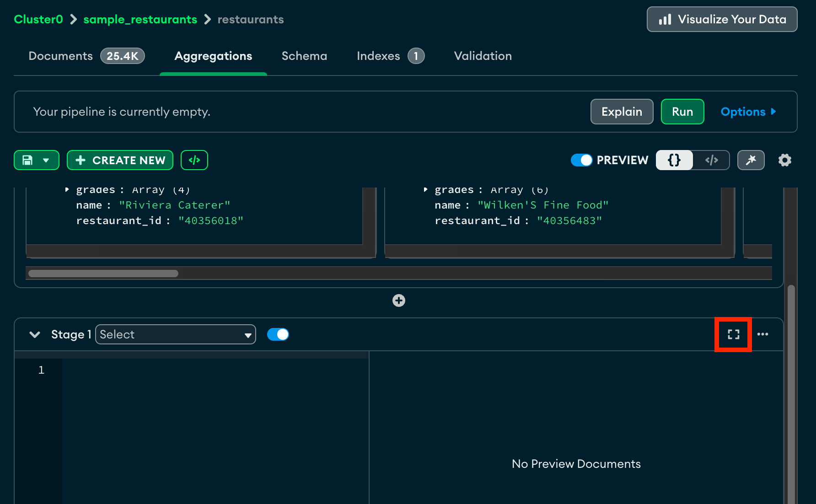Open Stage 1 more options ellipsis
Screen dimensions: 816x504
[762, 334]
